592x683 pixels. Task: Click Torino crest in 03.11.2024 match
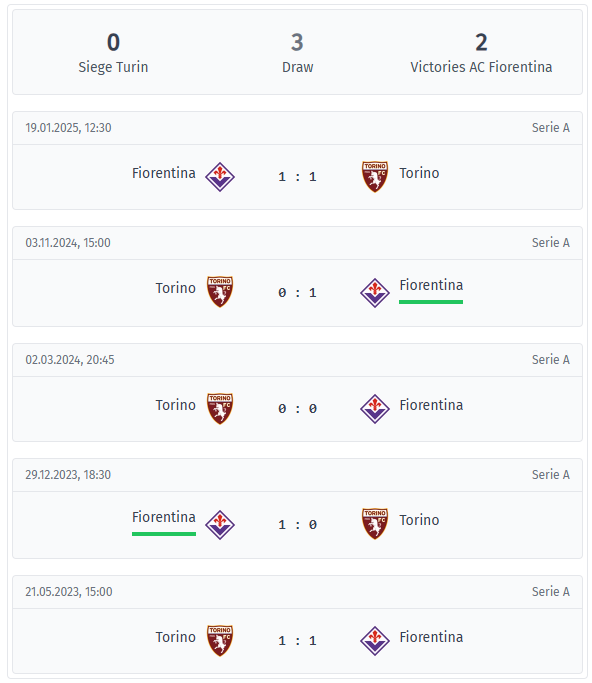(220, 291)
